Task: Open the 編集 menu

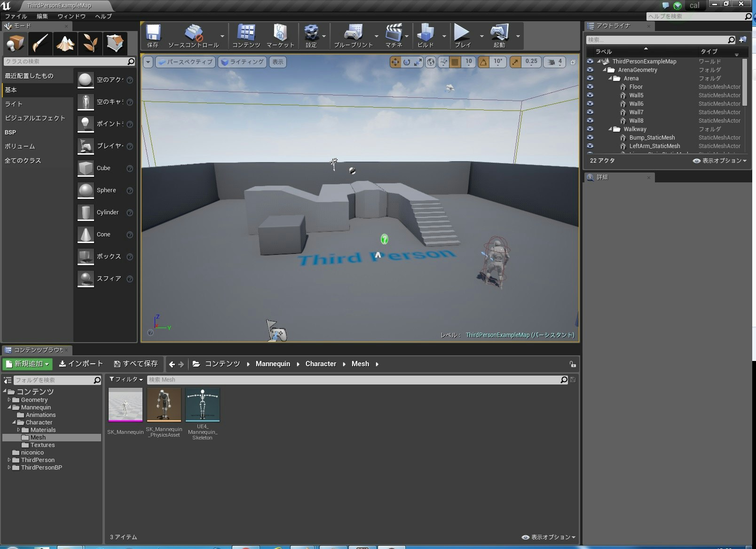Action: click(x=42, y=16)
